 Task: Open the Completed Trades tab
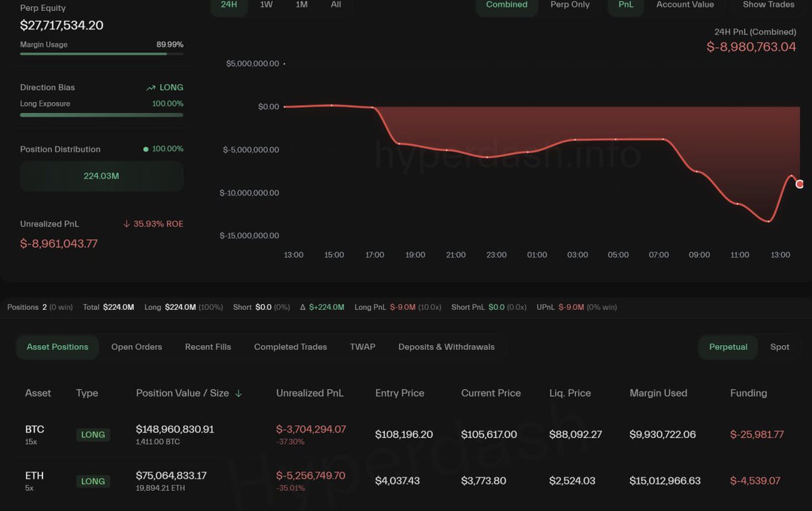tap(290, 347)
